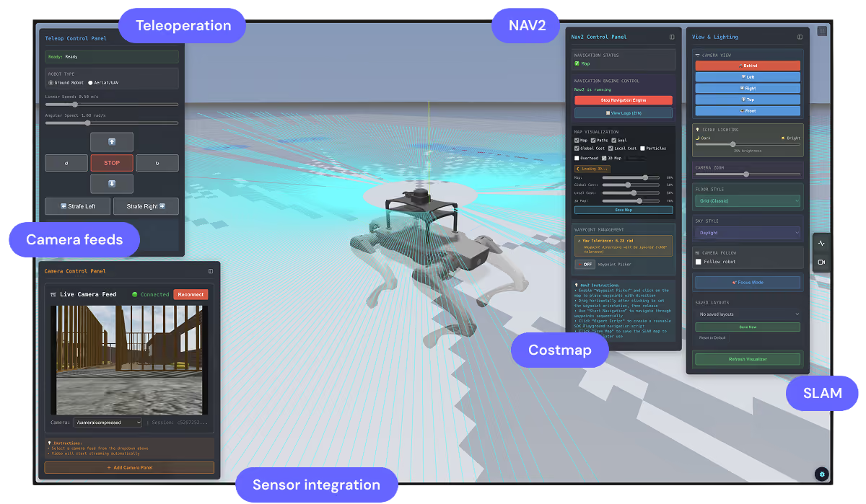Open the /camera/compressed camera dropdown
866x504 pixels.
point(107,423)
